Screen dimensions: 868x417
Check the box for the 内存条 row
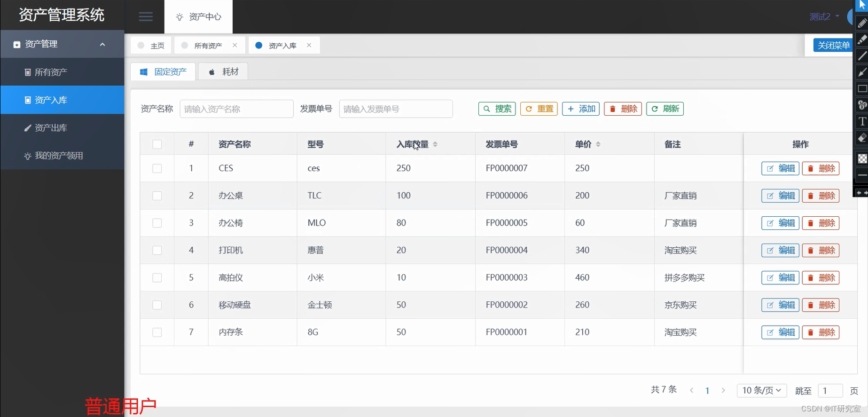click(157, 332)
